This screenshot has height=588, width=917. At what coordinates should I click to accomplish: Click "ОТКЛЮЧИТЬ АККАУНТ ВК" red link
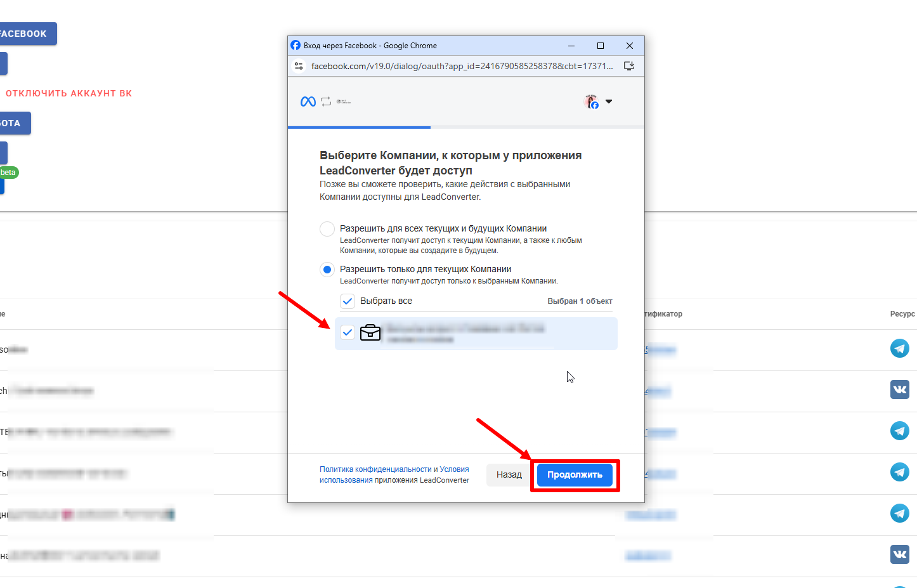point(68,93)
